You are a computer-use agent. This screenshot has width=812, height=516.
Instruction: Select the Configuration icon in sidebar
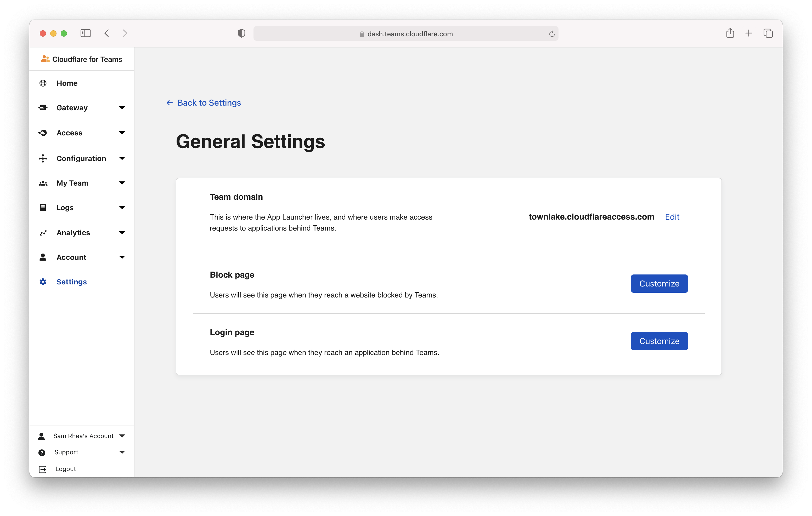(43, 158)
